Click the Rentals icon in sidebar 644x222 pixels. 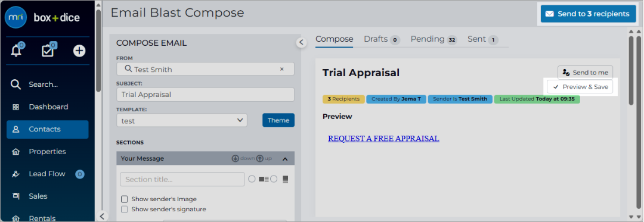click(x=16, y=218)
